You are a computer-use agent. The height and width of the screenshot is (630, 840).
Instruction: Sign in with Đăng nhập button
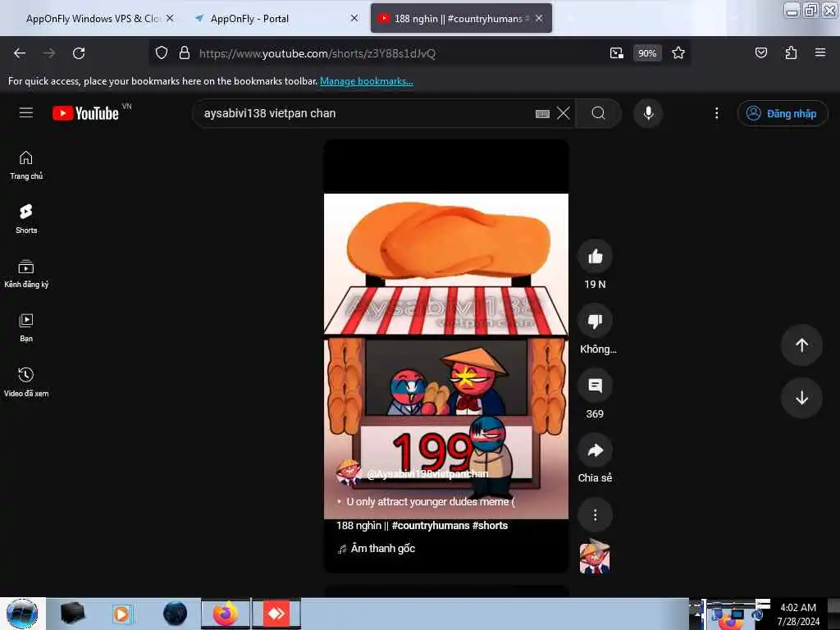782,113
